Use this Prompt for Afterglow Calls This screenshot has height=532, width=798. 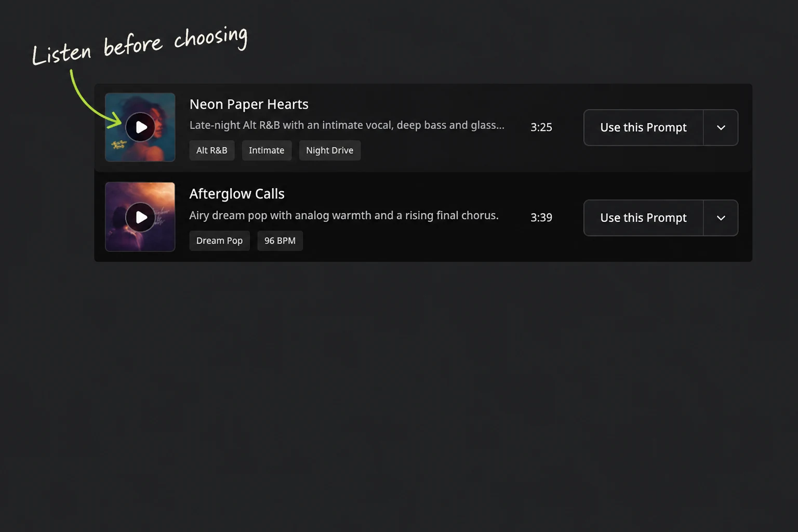[x=643, y=218]
